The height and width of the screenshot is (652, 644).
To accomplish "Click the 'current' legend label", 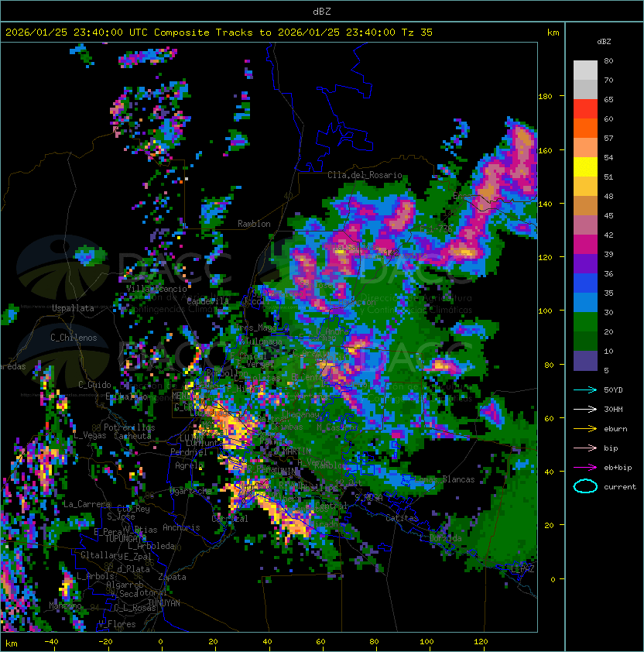I will [x=620, y=487].
